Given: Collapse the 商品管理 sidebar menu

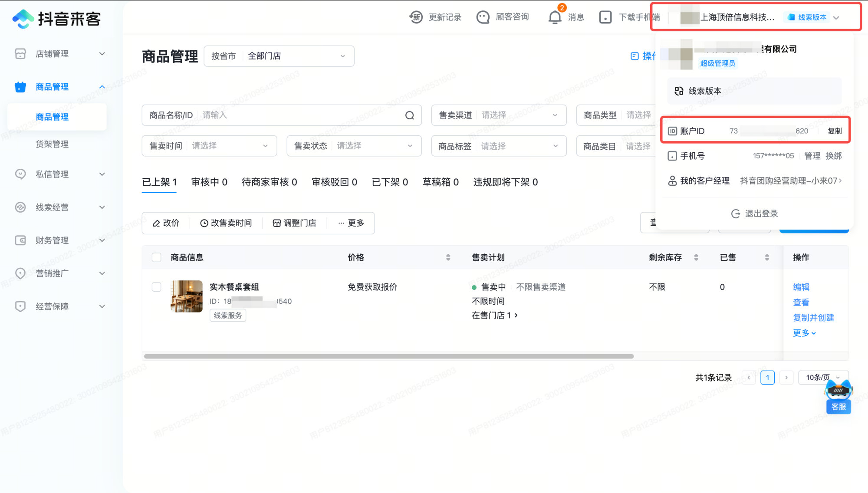Looking at the screenshot, I should [x=102, y=87].
